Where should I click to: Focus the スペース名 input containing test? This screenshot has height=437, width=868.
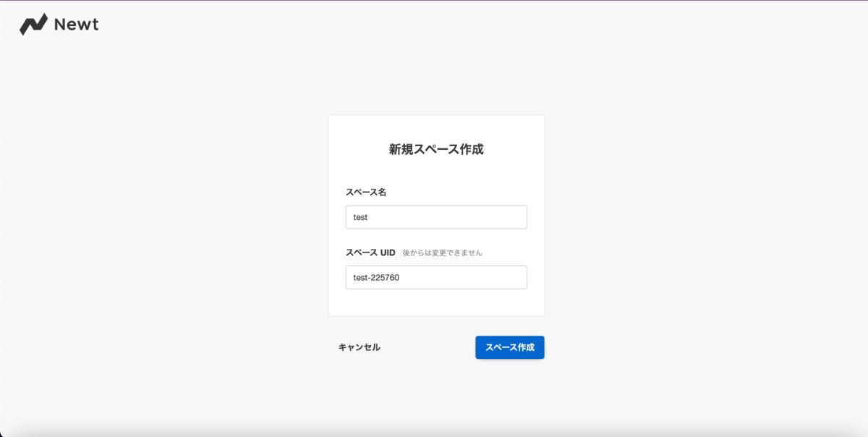436,217
